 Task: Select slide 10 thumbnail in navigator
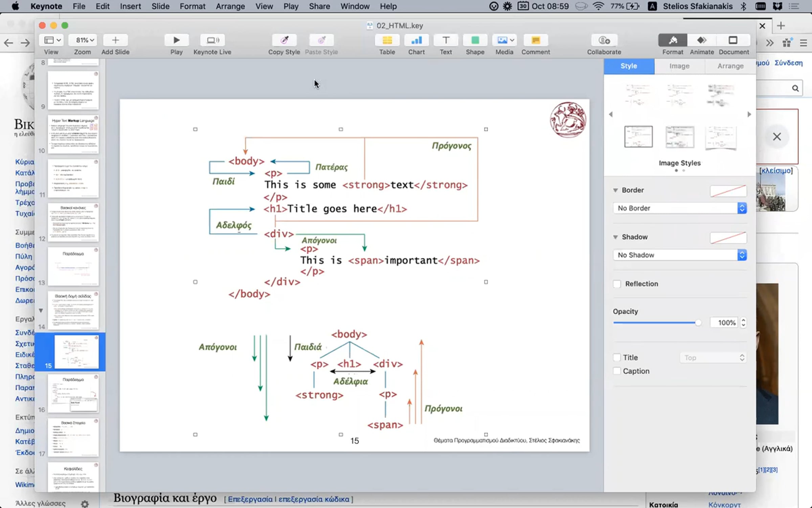[73, 134]
